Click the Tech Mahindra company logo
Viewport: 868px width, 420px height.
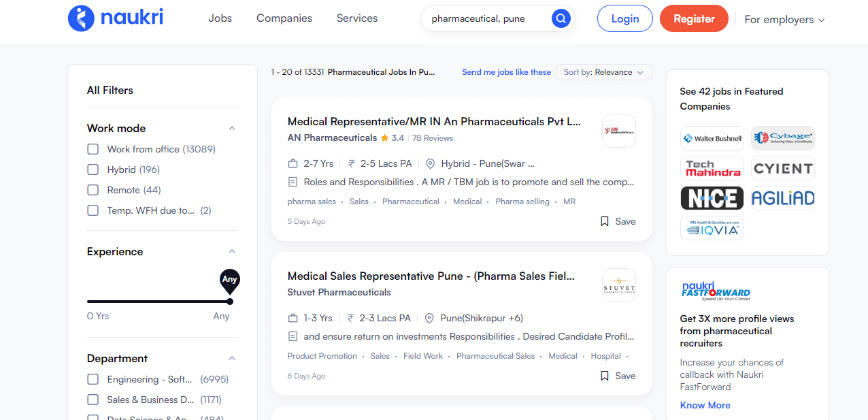click(712, 168)
